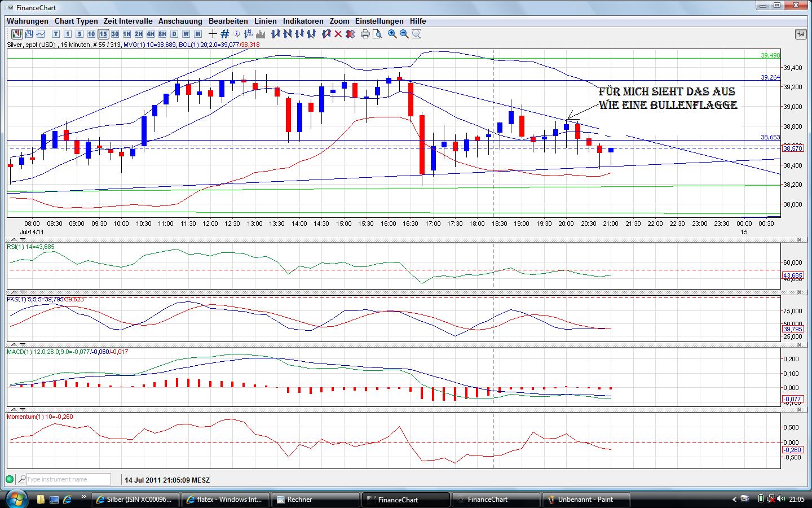Viewport: 812px width, 508px height.
Task: Open the Einstellungen menu
Action: 379,21
